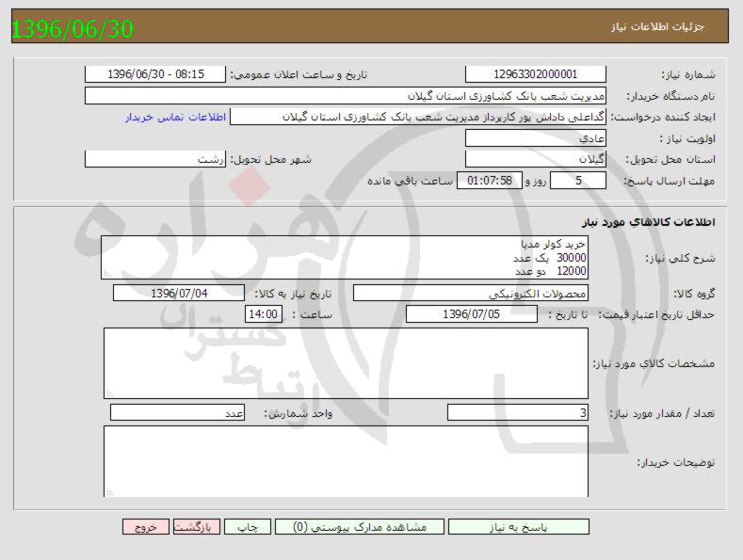743x560 pixels.
Task: Click the شهر محل تحویل field رشت
Action: (155, 159)
